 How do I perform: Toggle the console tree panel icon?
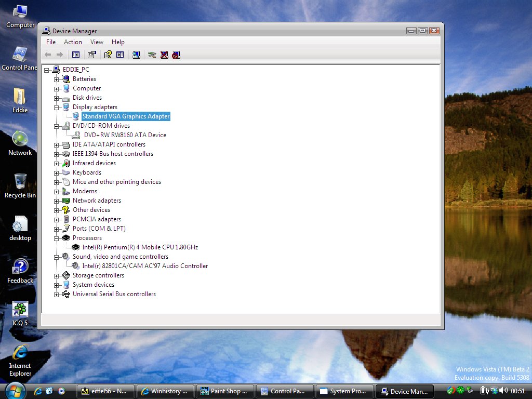(75, 55)
